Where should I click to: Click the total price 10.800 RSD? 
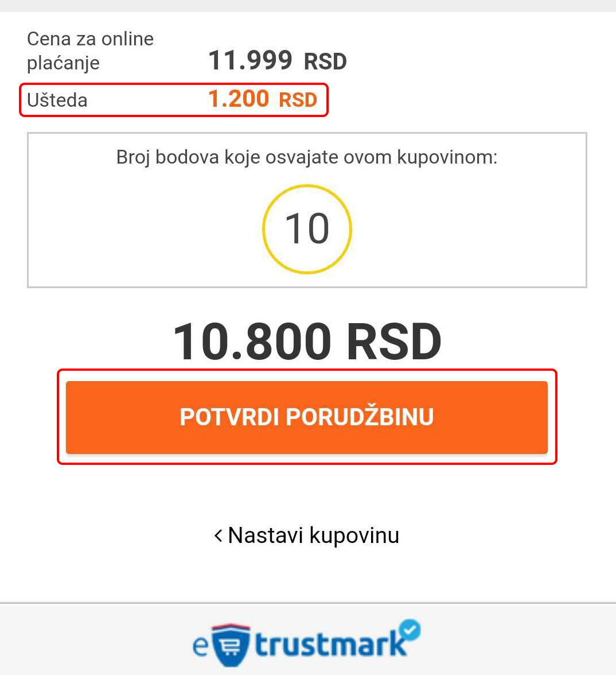(307, 342)
